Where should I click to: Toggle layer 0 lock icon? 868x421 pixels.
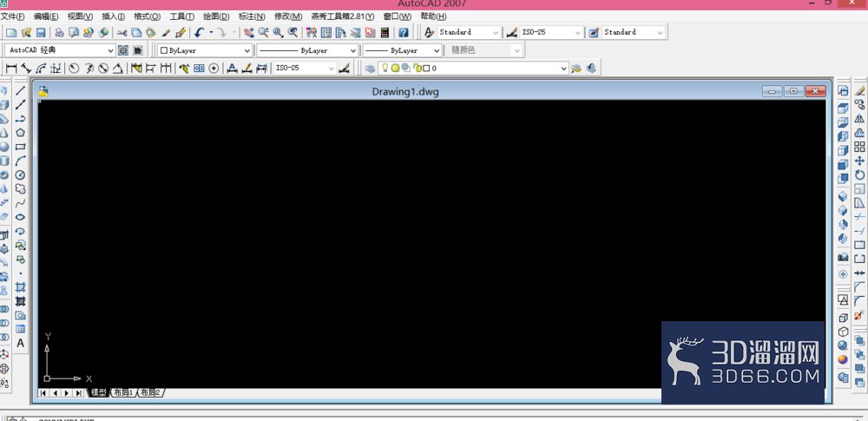tap(418, 68)
